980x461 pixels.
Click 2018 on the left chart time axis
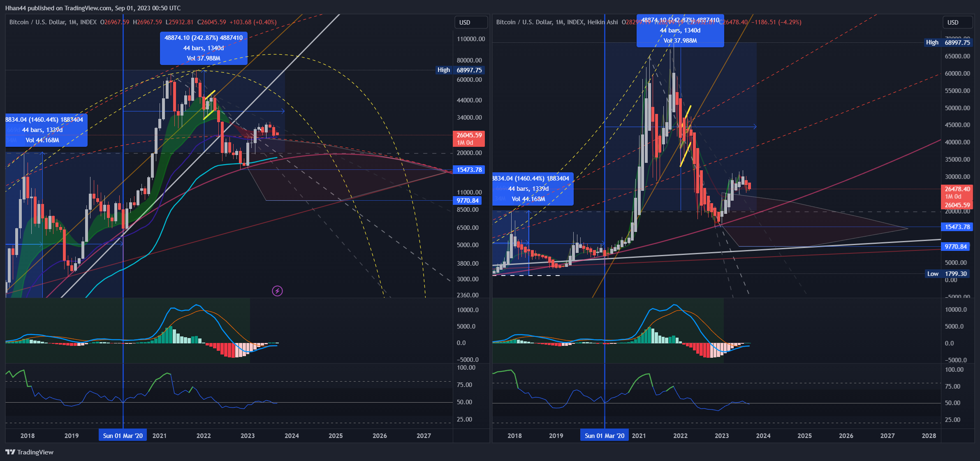(x=28, y=436)
